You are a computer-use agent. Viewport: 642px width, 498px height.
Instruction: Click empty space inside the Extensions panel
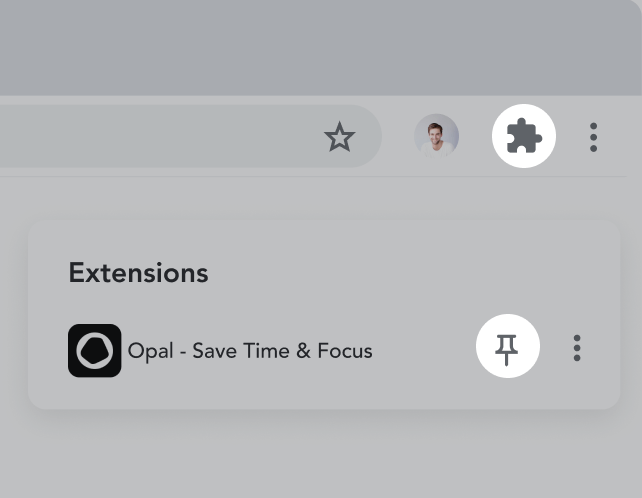400,273
